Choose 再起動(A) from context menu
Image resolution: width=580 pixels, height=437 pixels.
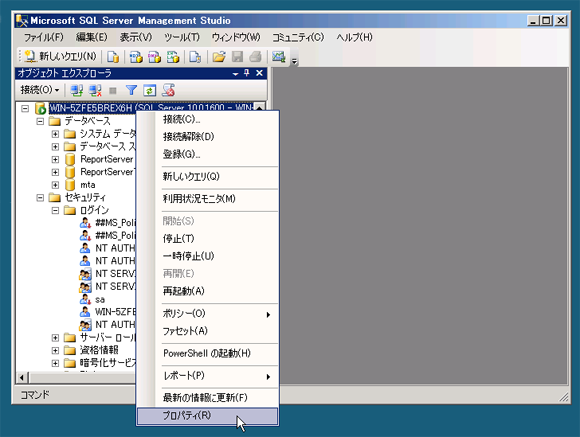coord(208,291)
